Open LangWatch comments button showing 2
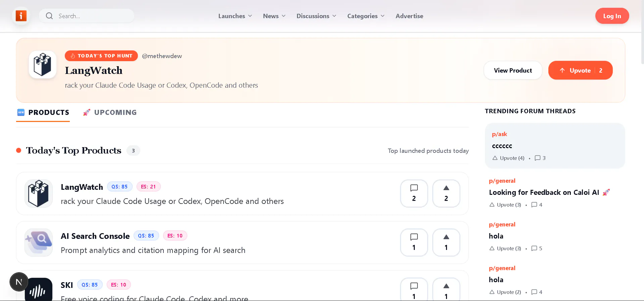Screen dimensions: 644x301 point(414,193)
